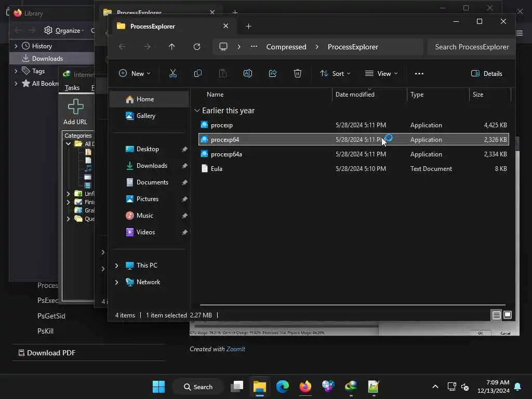Open Windows Start menu

point(158,387)
